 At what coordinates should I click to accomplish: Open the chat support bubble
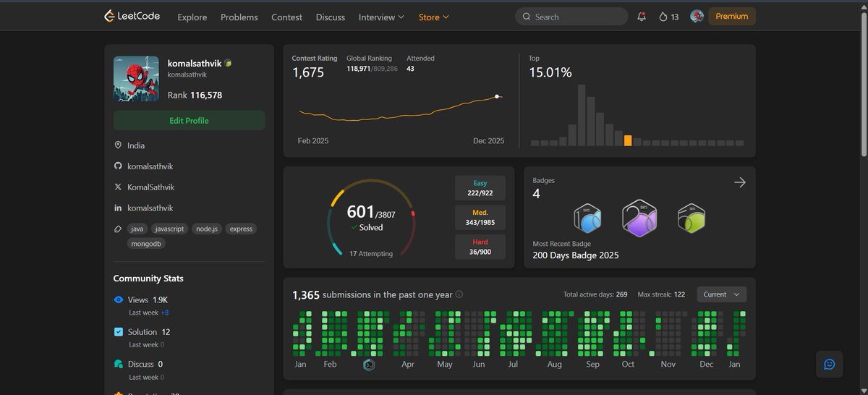[x=830, y=364]
